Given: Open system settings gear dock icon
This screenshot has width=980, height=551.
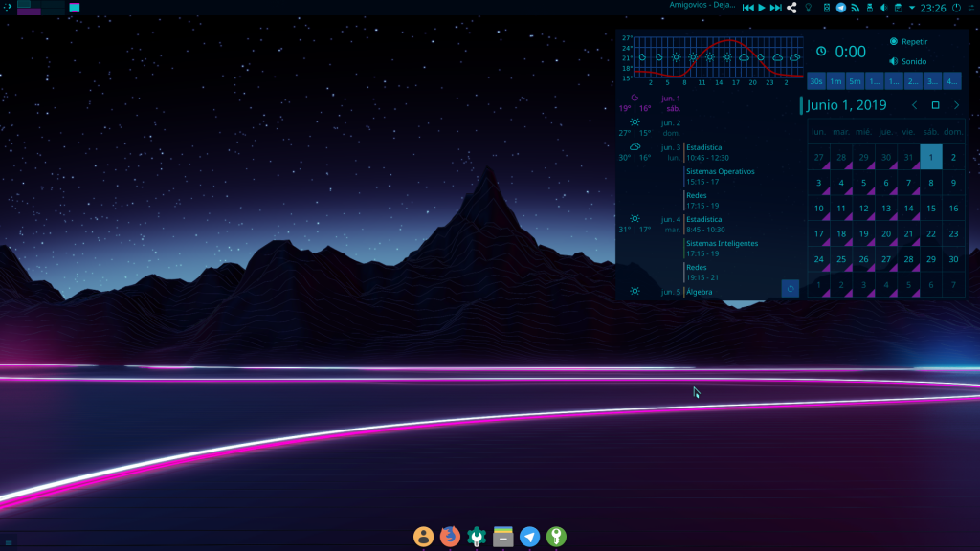Looking at the screenshot, I should click(x=477, y=536).
